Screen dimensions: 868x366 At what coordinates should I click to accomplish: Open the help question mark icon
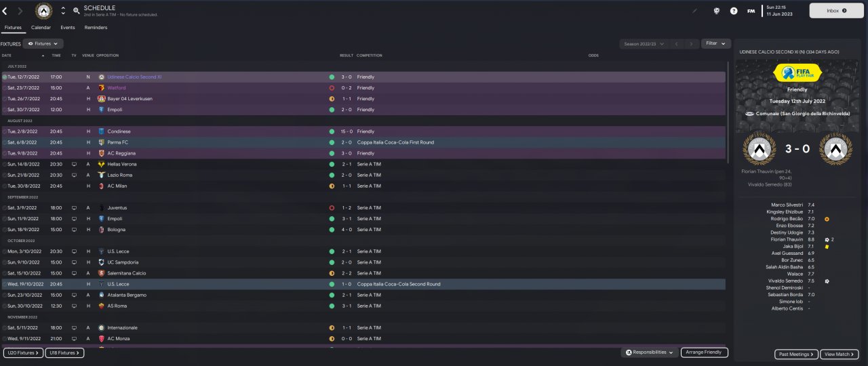[x=734, y=11]
